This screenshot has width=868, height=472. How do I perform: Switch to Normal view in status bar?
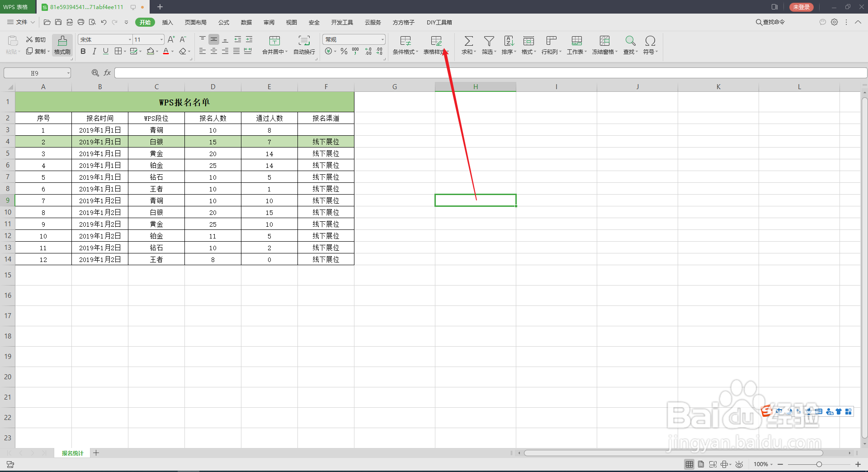(689, 464)
